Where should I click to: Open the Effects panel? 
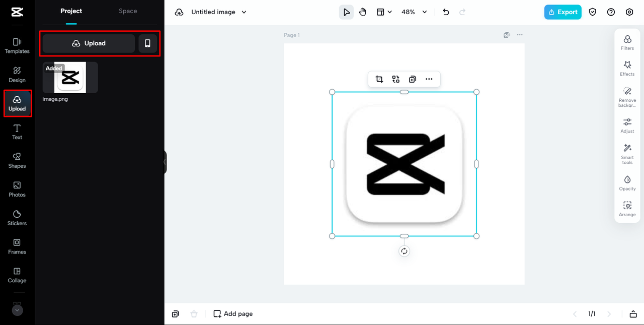point(627,69)
